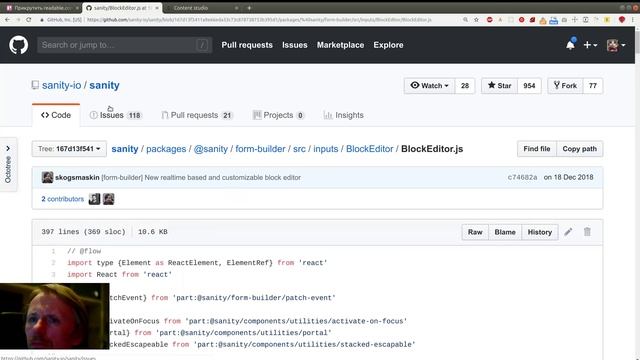Screen dimensions: 640x360
Task: Open the Tree: 167d13f541 branch dropdown
Action: pos(69,149)
